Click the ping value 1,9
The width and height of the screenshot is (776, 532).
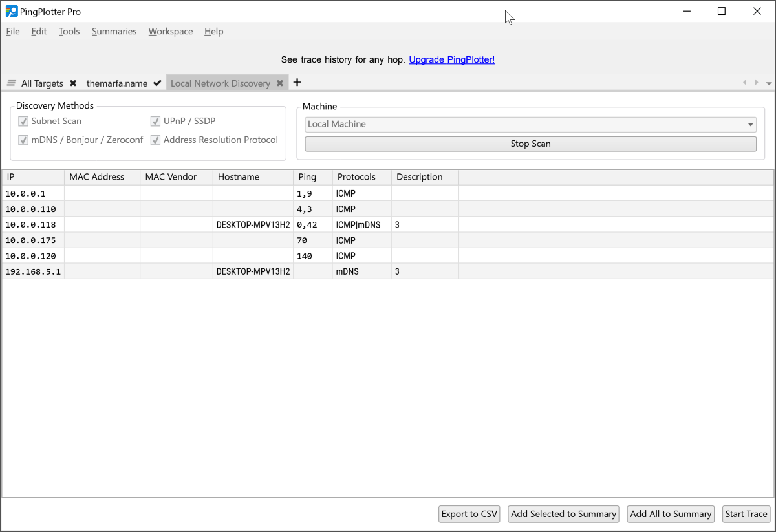pyautogui.click(x=304, y=194)
